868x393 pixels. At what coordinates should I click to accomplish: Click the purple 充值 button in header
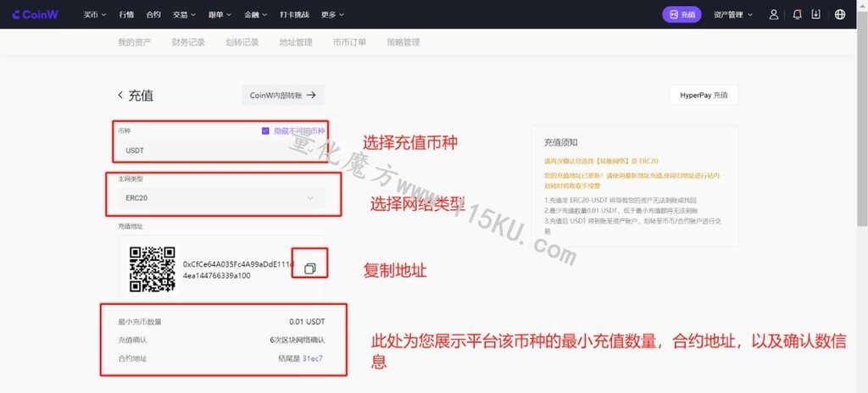tap(682, 14)
